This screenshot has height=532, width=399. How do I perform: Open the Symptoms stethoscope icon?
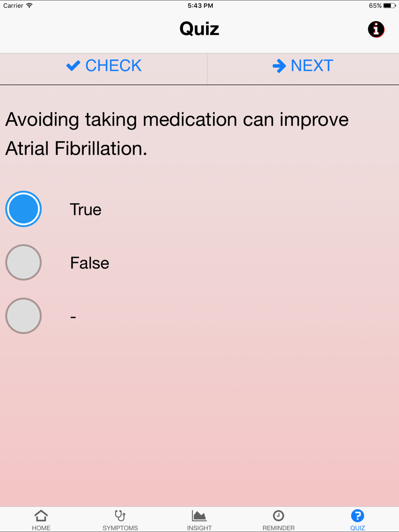tap(120, 516)
